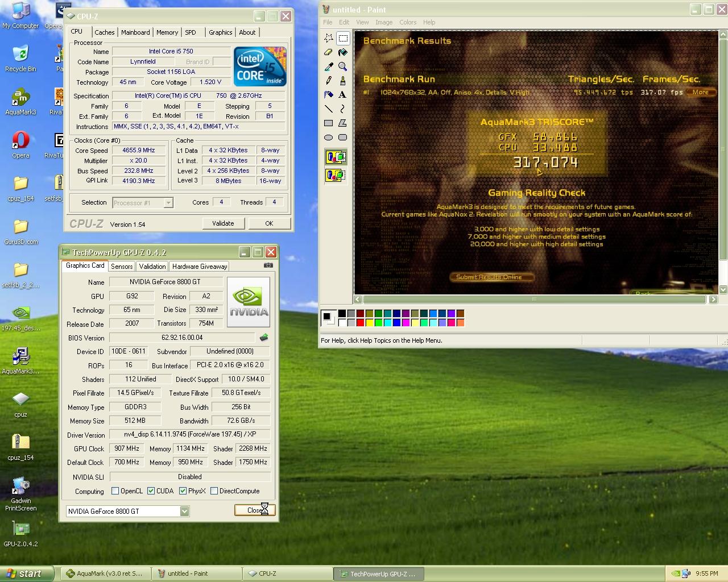Activate the Magnifier tool in Paint
The image size is (728, 582).
(343, 66)
